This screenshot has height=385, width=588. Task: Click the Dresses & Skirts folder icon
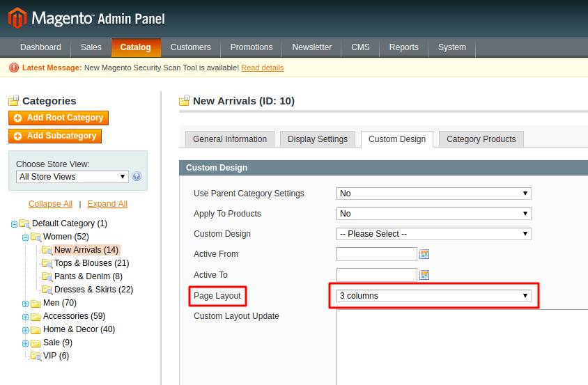(x=47, y=290)
